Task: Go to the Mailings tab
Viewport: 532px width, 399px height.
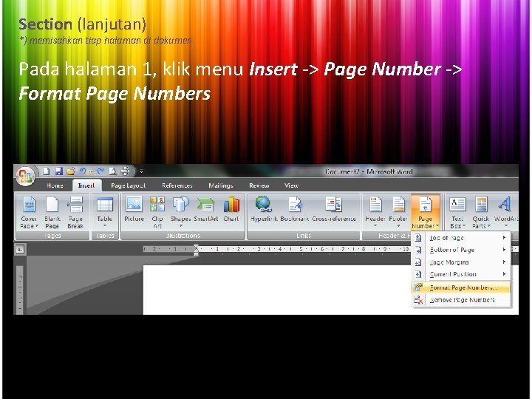Action: (x=221, y=185)
